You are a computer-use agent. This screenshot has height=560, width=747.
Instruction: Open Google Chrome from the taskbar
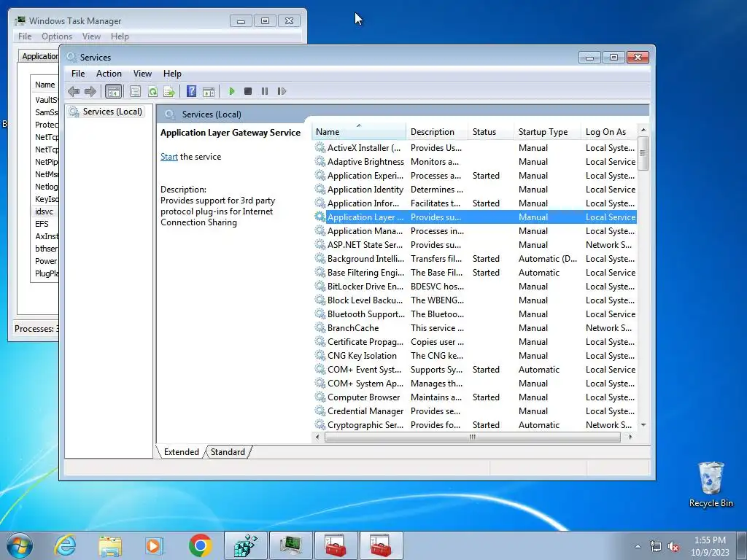200,545
